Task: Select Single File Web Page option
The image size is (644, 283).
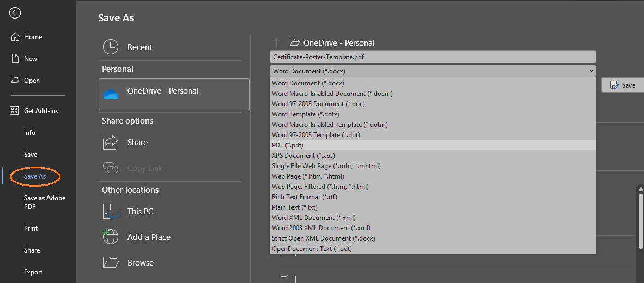Action: pos(433,165)
